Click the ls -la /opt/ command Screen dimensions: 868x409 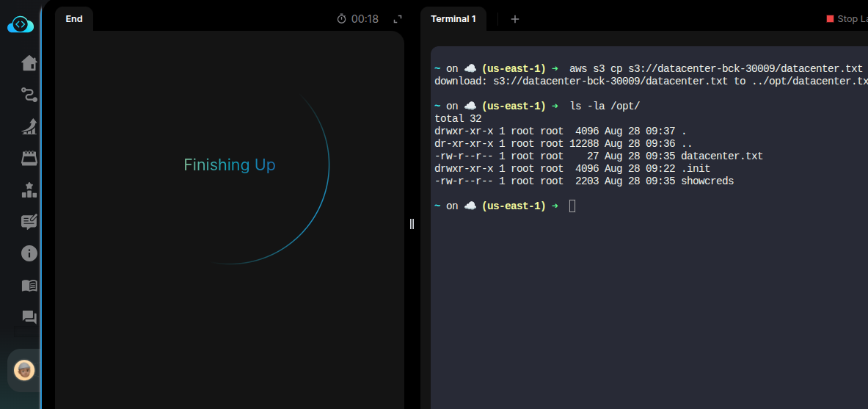605,106
